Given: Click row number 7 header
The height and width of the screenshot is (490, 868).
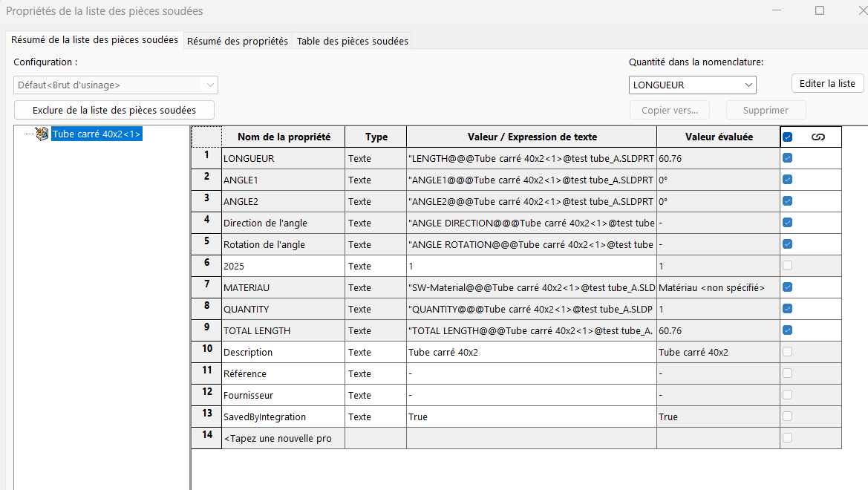Looking at the screenshot, I should tap(206, 287).
